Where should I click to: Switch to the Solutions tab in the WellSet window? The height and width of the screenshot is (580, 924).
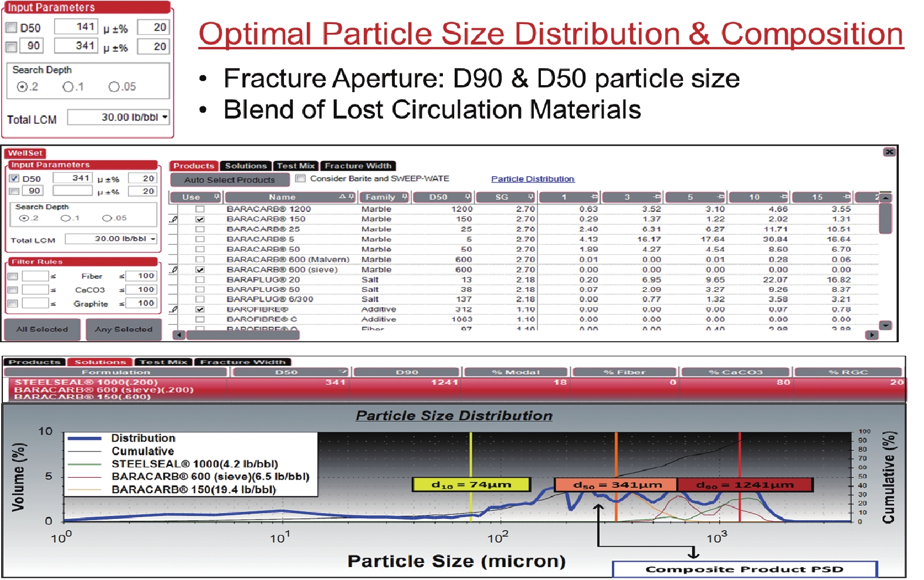click(246, 166)
